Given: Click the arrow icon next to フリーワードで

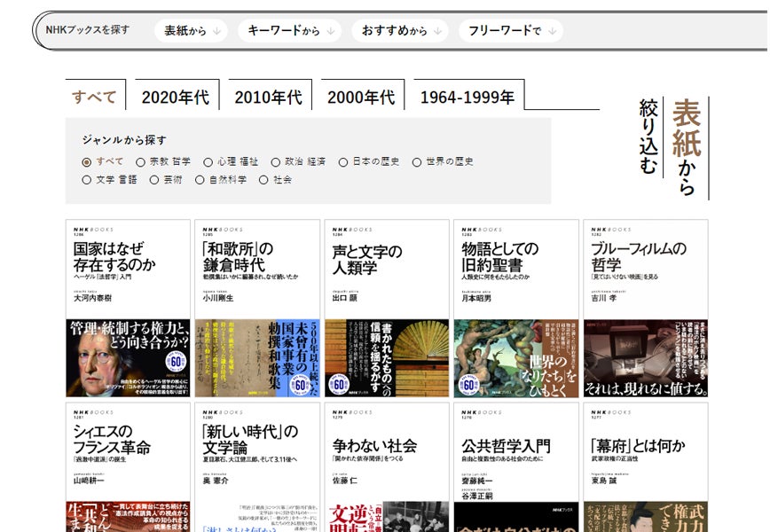Looking at the screenshot, I should click(553, 31).
